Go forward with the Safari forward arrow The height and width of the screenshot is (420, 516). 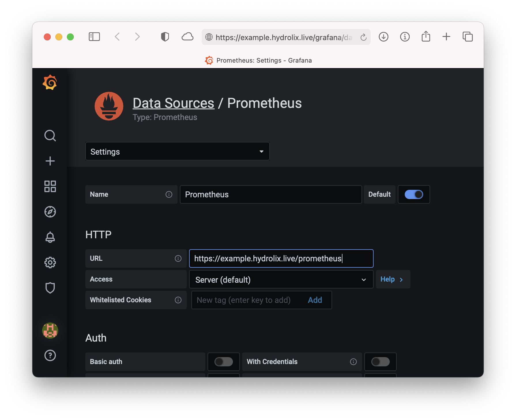click(x=138, y=37)
